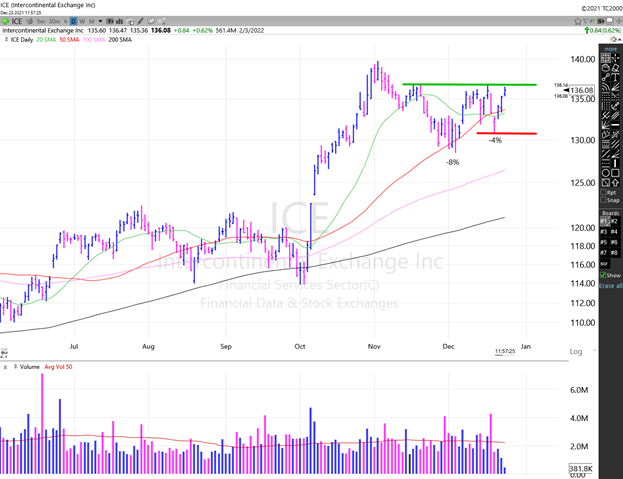
Task: Switch to drawing board #8
Action: [615, 253]
